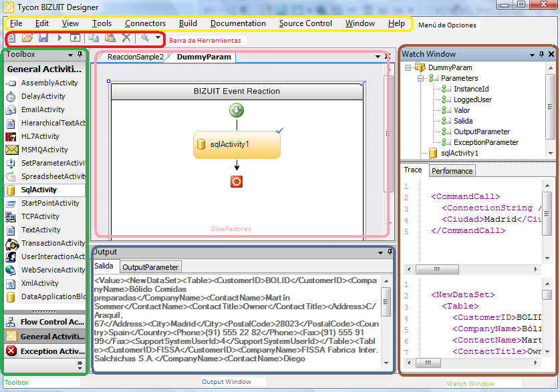Select TransactionActivity in the Toolbox
This screenshot has height=392, width=560.
(45, 243)
